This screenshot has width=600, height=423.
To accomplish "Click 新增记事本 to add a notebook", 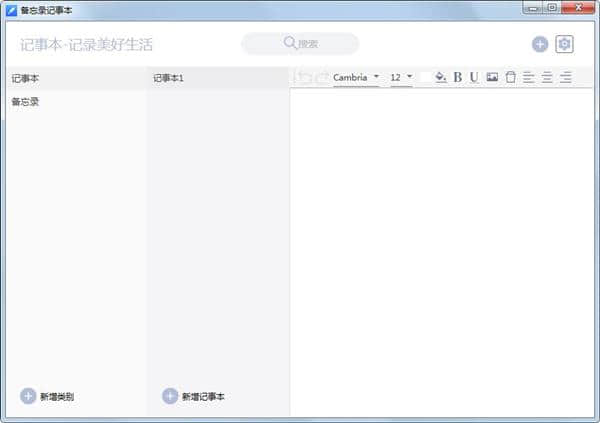I will 203,397.
